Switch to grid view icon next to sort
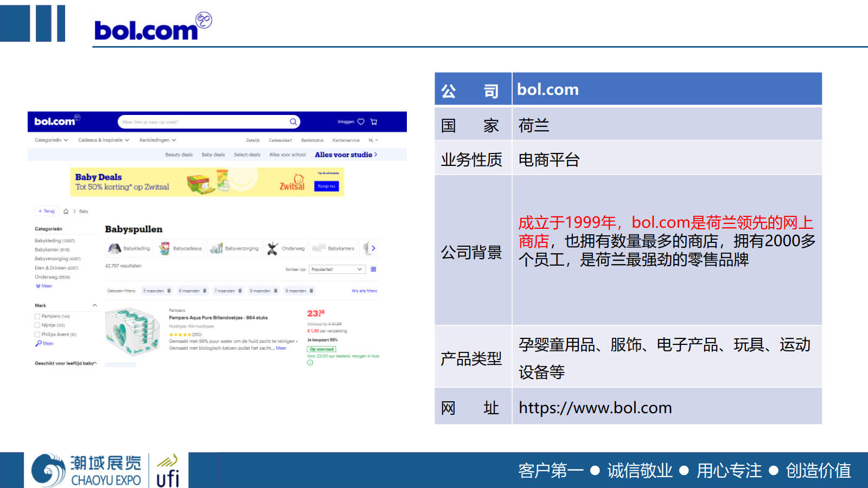The height and width of the screenshot is (488, 868). point(373,269)
